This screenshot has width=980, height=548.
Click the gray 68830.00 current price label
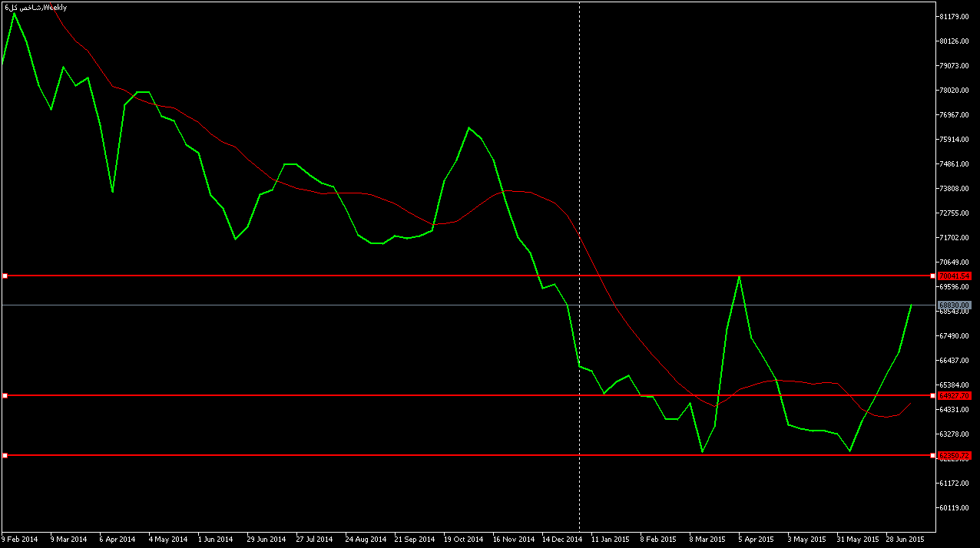tap(955, 305)
